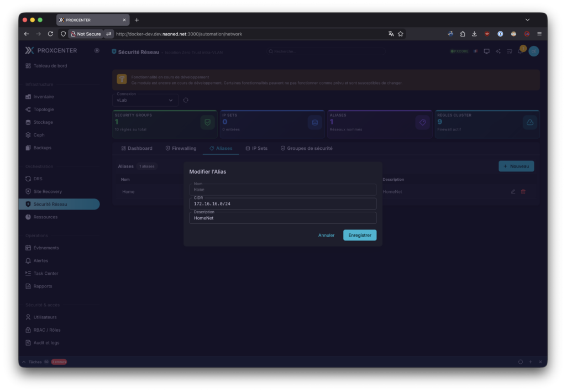Click the Firefox downloads icon
The image size is (566, 392).
pos(474,34)
